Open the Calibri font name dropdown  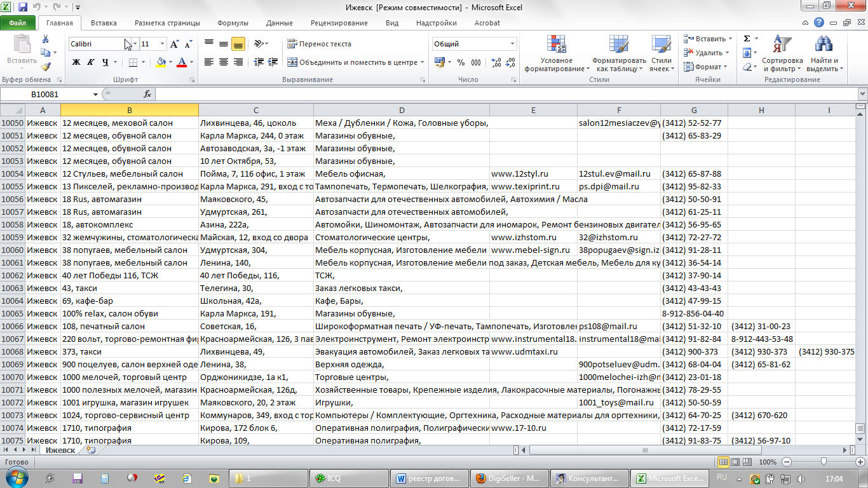[x=135, y=44]
